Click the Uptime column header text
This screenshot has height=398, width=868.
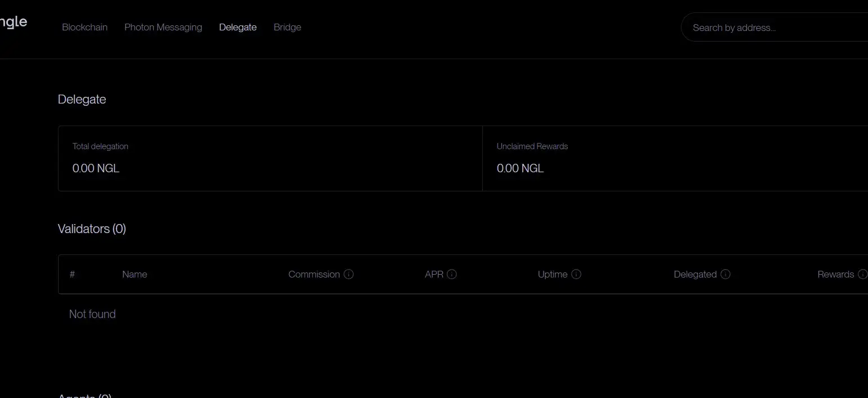[x=553, y=274]
